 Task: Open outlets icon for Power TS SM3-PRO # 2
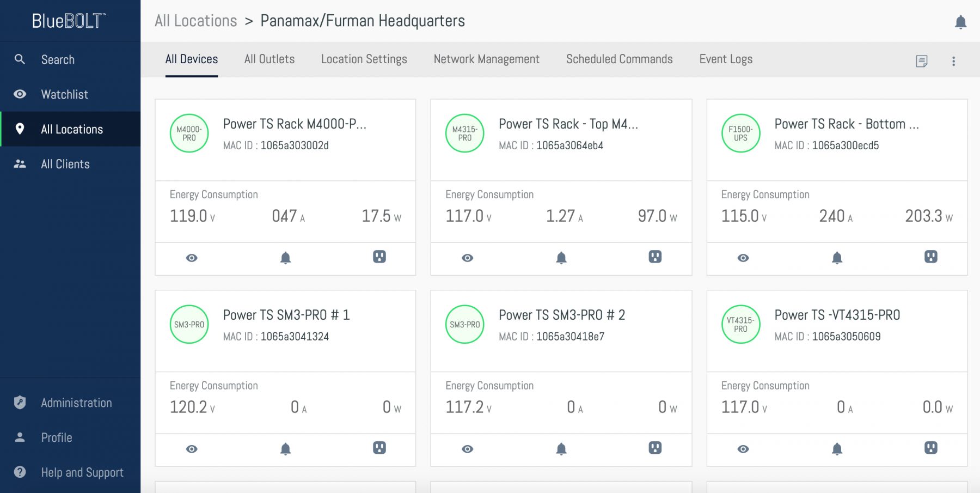[655, 448]
